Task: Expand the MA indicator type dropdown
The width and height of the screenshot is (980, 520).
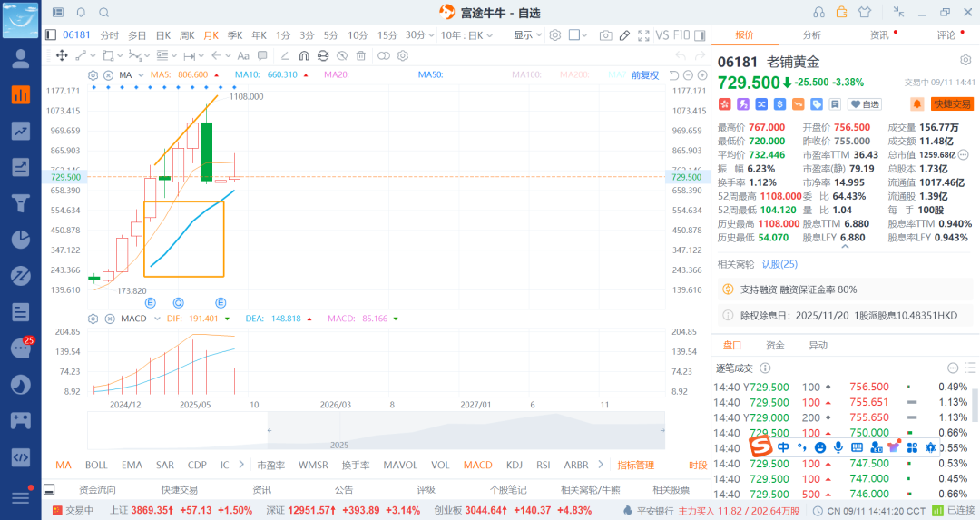Action: tap(141, 75)
